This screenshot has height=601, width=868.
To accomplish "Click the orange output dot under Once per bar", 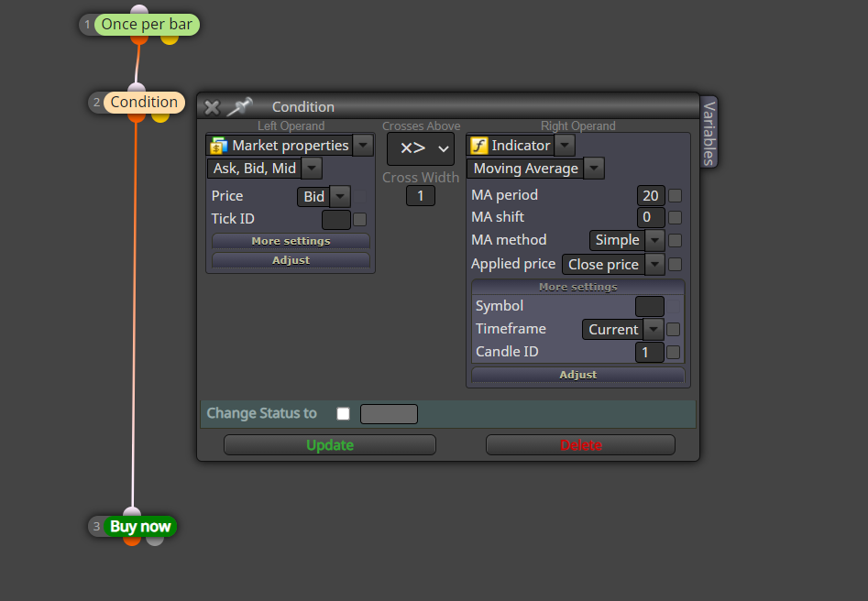I will click(139, 39).
